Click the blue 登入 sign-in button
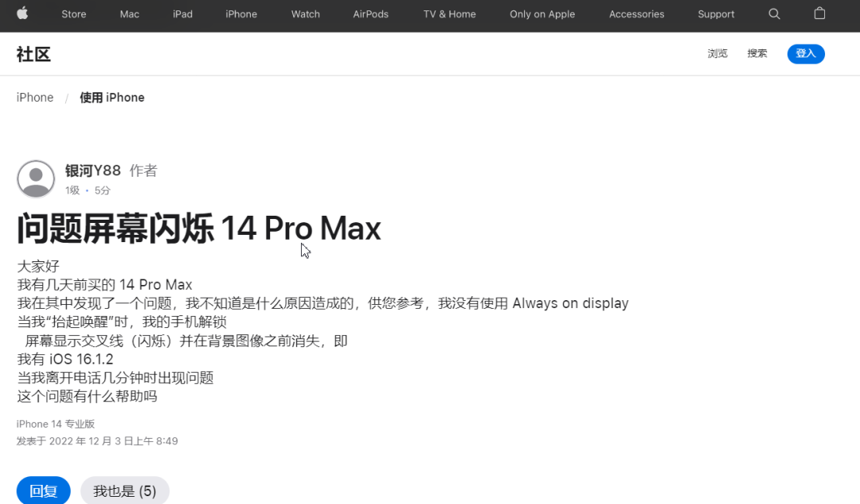 pyautogui.click(x=806, y=54)
